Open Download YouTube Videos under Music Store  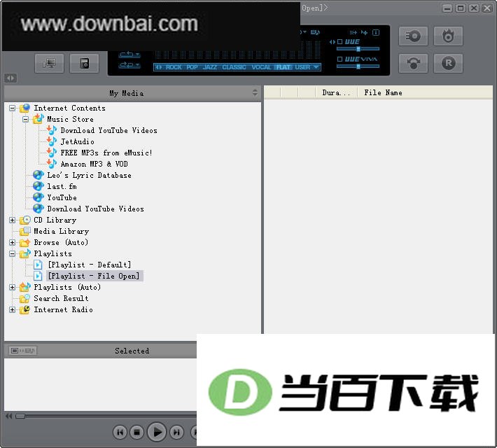108,131
